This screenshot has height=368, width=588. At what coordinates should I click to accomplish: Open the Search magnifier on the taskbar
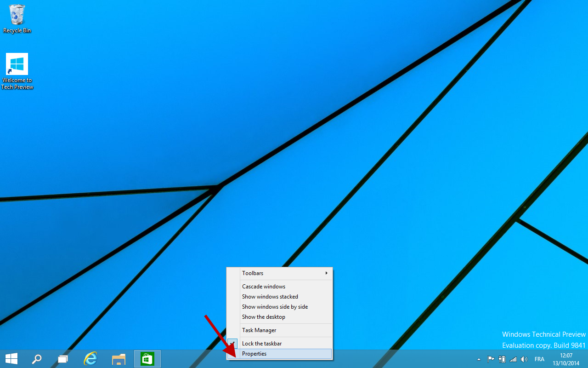tap(37, 359)
